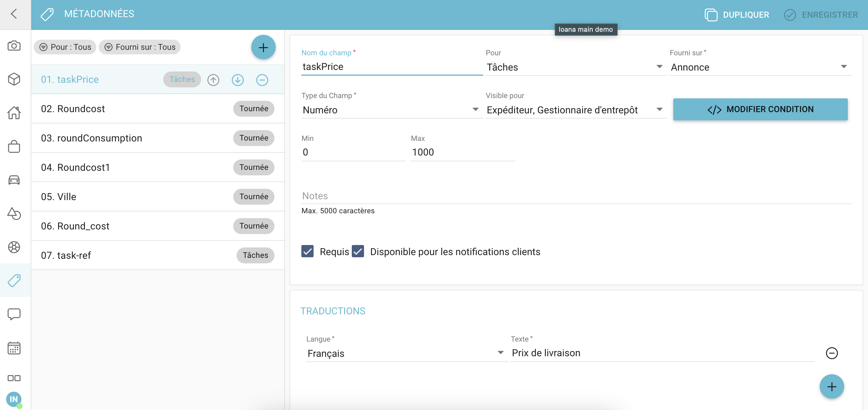
Task: Open Type du Champ dropdown showing Numéro
Action: coord(392,110)
